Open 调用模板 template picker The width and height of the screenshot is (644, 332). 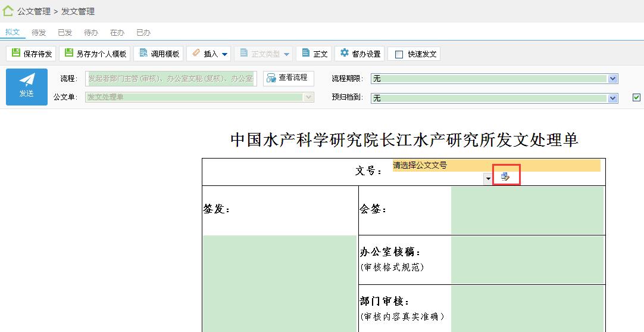158,54
